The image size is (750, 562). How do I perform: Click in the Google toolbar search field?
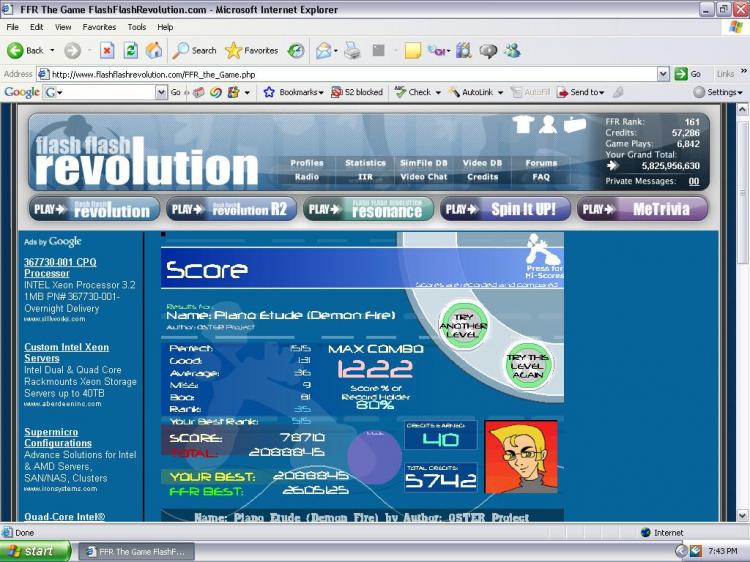(104, 92)
